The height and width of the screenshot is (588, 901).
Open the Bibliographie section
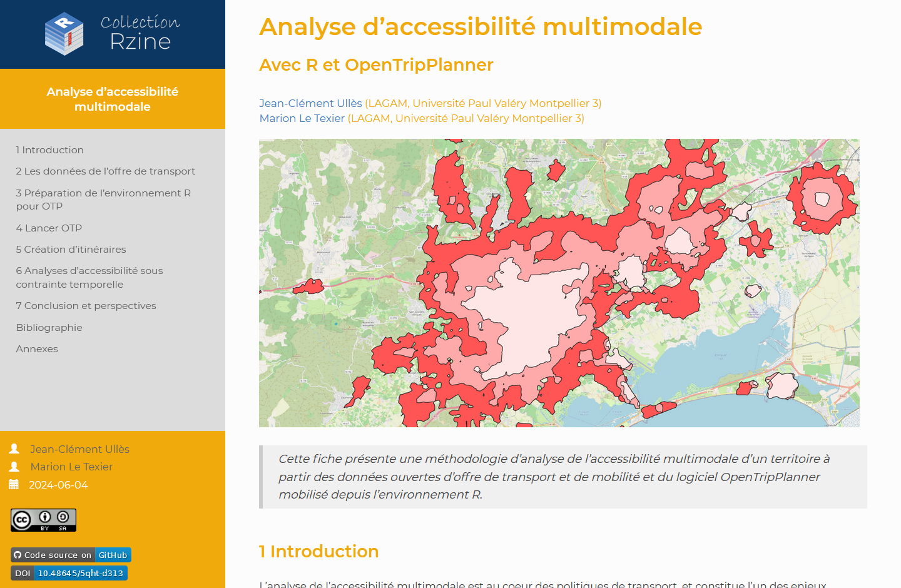point(49,328)
